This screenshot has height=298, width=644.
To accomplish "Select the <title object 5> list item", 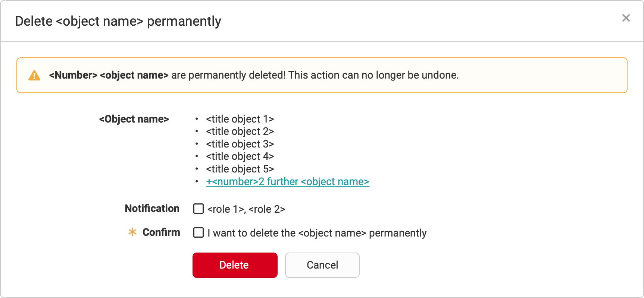I will point(240,169).
